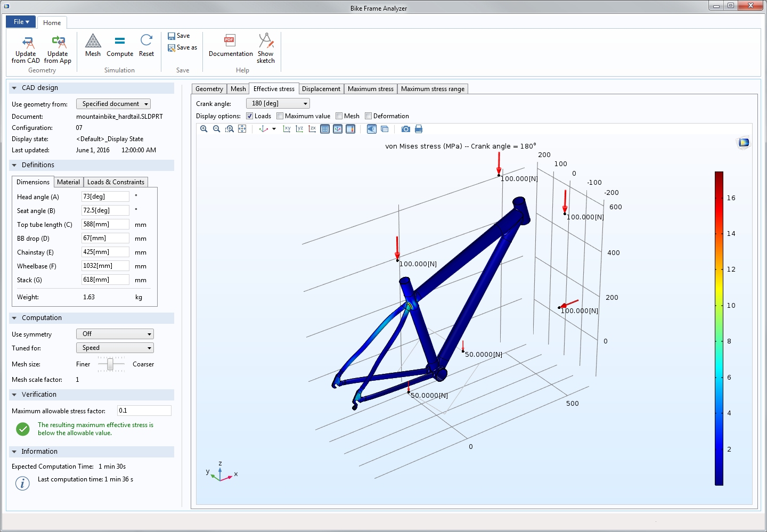Click the Top tube length input field

(105, 224)
